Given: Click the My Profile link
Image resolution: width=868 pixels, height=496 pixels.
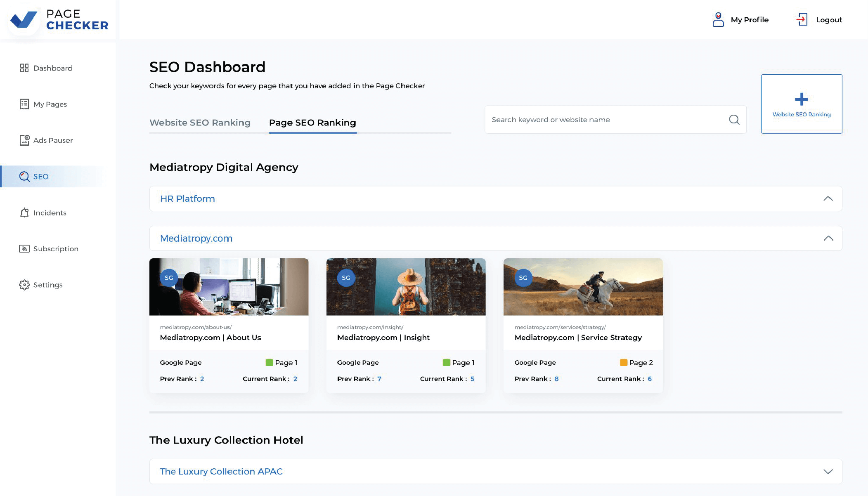Looking at the screenshot, I should click(750, 20).
